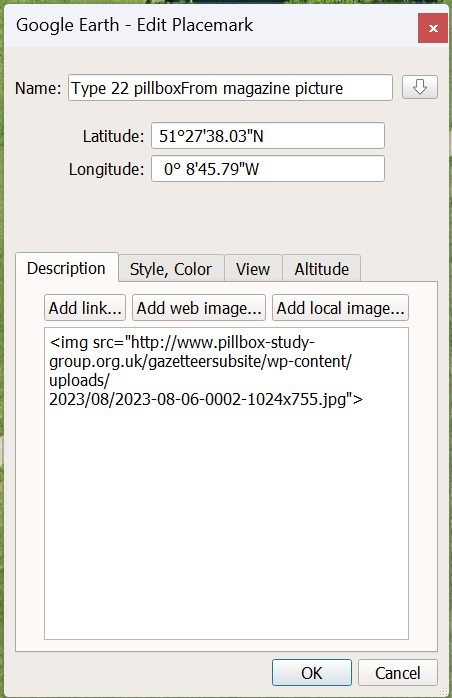This screenshot has height=698, width=452.
Task: Close the Edit Placemark dialog
Action: pyautogui.click(x=432, y=28)
